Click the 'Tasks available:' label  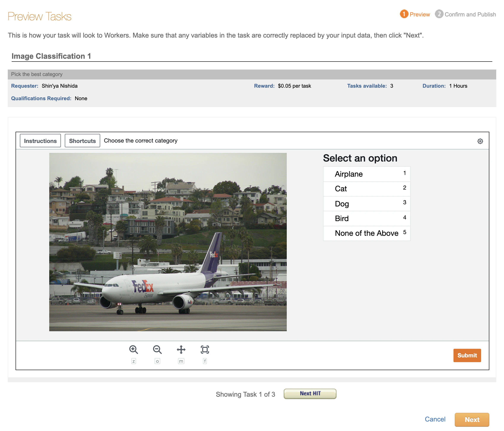[367, 86]
